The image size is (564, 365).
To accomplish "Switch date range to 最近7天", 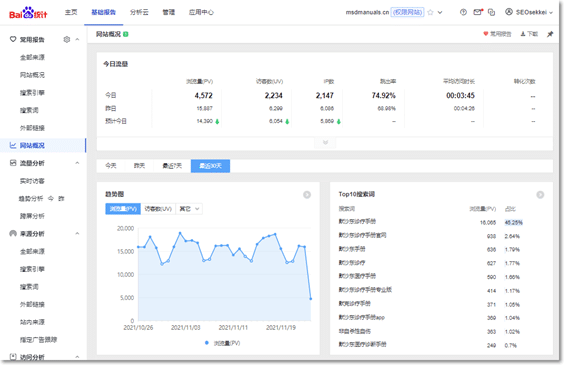I will [x=172, y=166].
